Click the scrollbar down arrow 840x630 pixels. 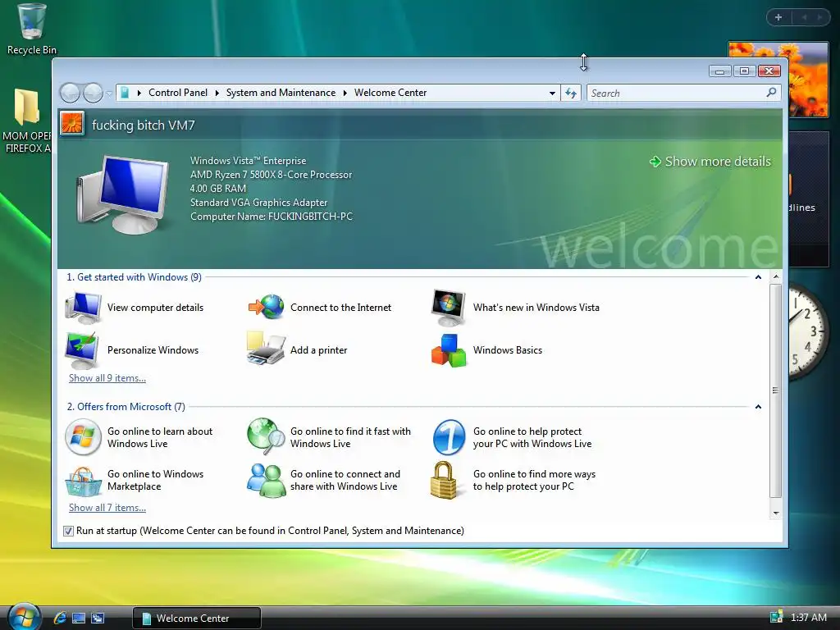point(776,514)
